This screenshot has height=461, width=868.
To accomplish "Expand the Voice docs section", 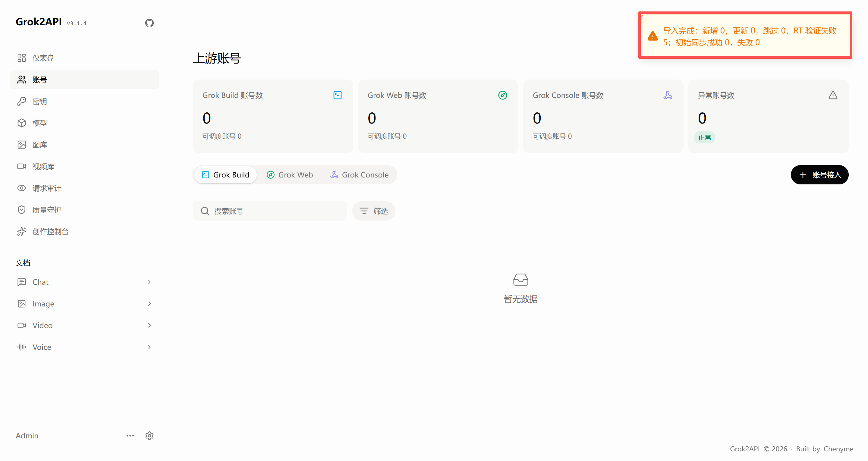I will pos(84,347).
